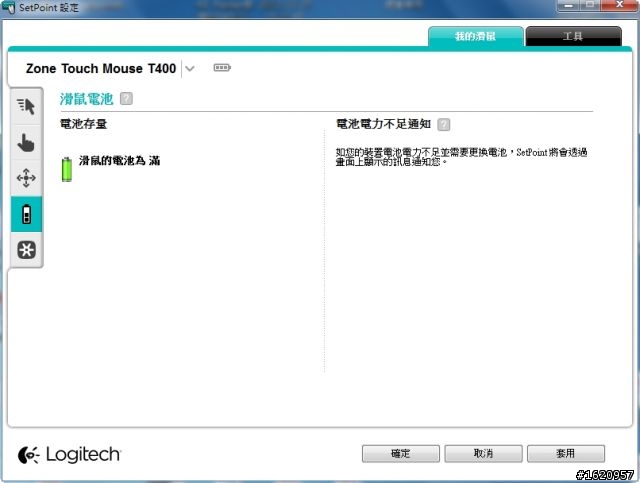
Task: Open the four-arrow movement settings icon
Action: 26,178
